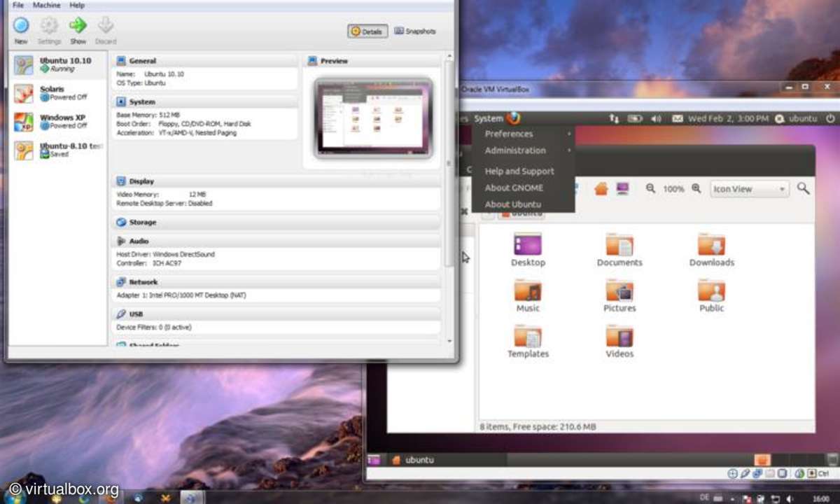Click the Audio section header

(276, 241)
